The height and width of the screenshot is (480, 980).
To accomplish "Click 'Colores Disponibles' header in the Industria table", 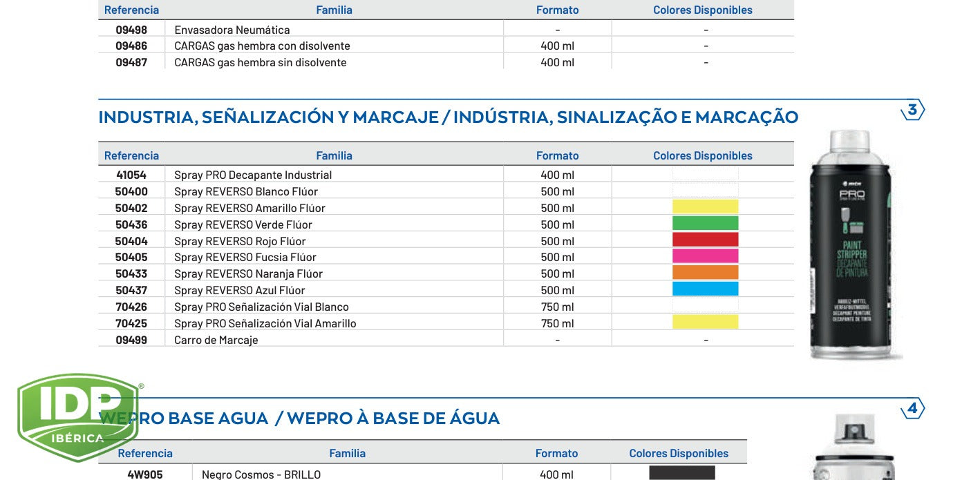I will (x=703, y=155).
